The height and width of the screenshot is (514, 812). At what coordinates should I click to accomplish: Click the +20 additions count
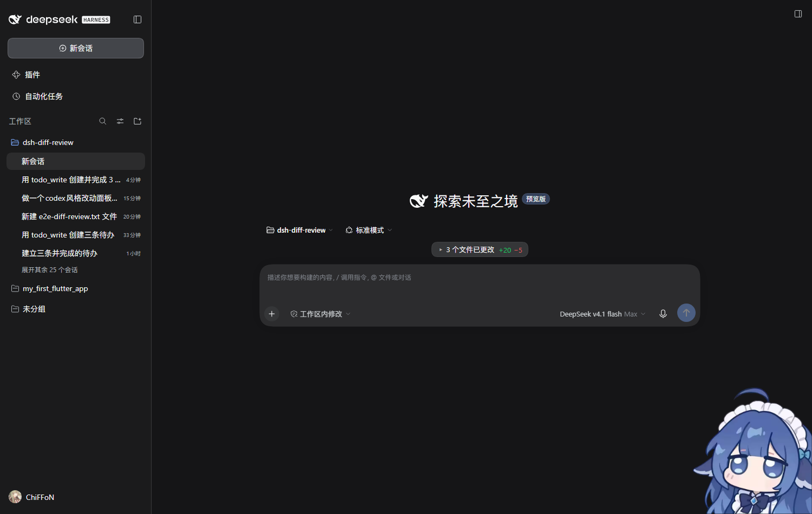click(505, 250)
